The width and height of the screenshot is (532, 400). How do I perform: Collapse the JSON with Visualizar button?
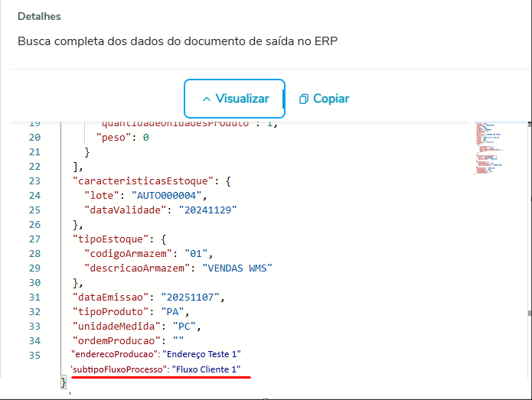click(234, 99)
